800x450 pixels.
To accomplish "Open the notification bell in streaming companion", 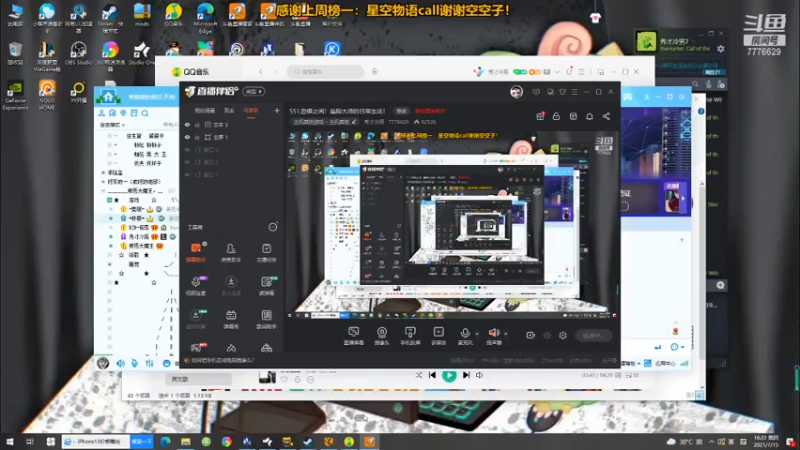I will coord(589,116).
